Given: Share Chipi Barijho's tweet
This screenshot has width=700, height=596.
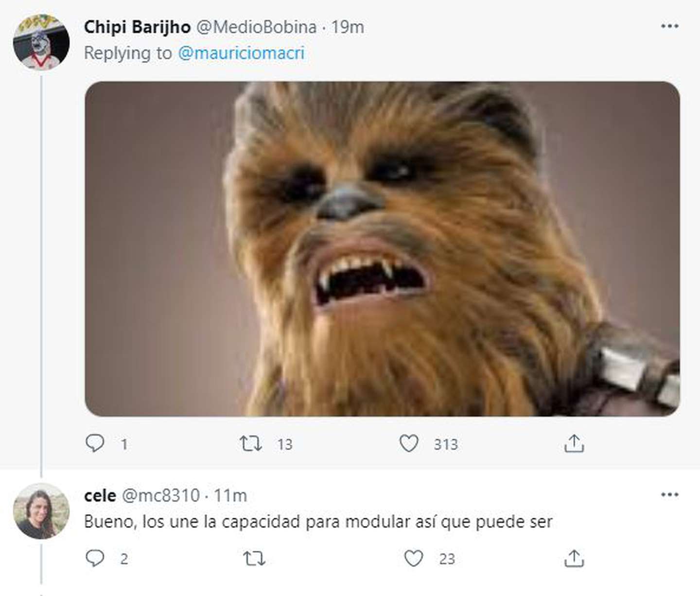Looking at the screenshot, I should [574, 443].
